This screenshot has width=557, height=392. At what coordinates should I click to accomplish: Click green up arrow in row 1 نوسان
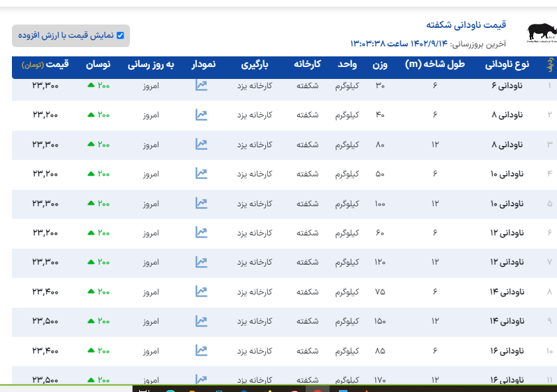[91, 86]
